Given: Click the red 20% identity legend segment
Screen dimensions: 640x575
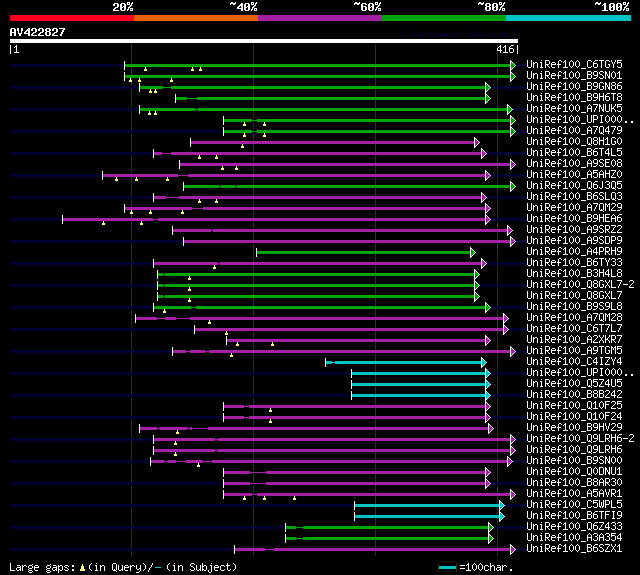Looking at the screenshot, I should click(72, 18).
